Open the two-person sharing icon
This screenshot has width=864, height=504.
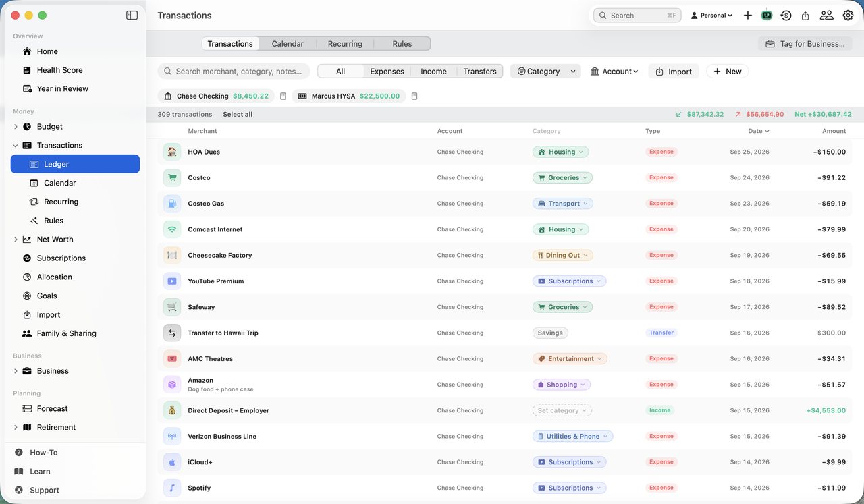pyautogui.click(x=826, y=15)
